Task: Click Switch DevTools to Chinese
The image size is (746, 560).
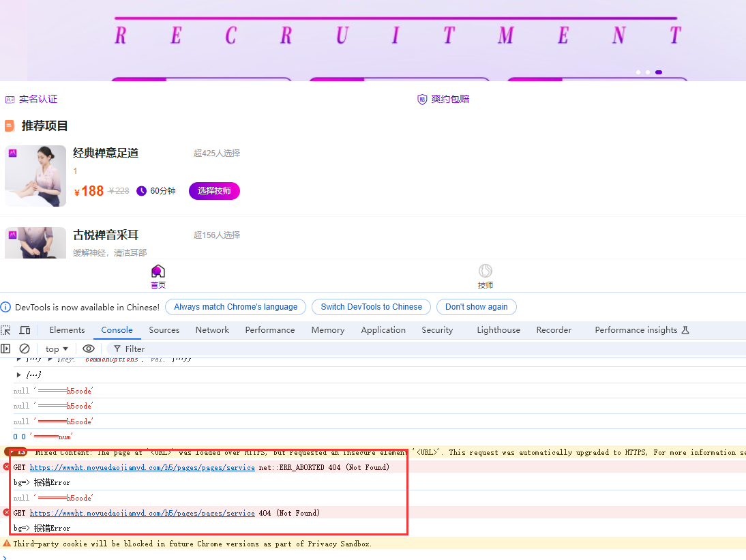Action: [x=371, y=307]
